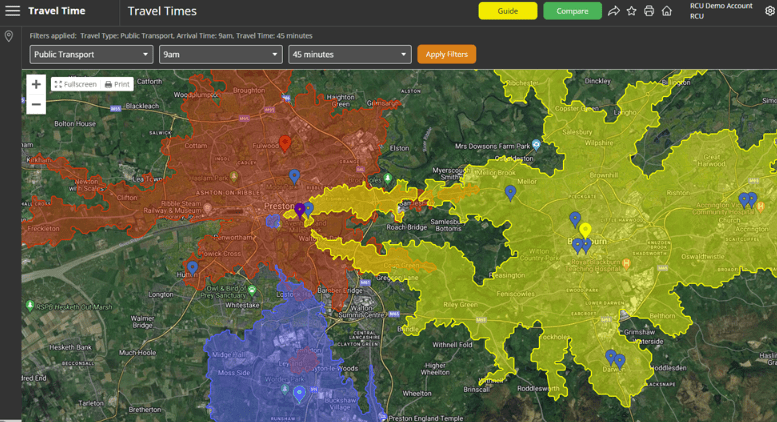The width and height of the screenshot is (777, 422).
Task: Click the printer icon in header
Action: (x=649, y=11)
